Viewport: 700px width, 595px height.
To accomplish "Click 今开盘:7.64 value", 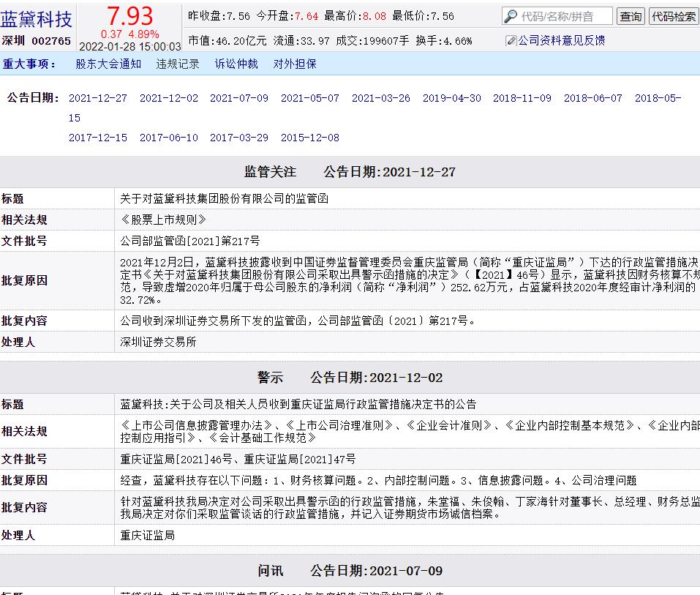I will (x=287, y=16).
